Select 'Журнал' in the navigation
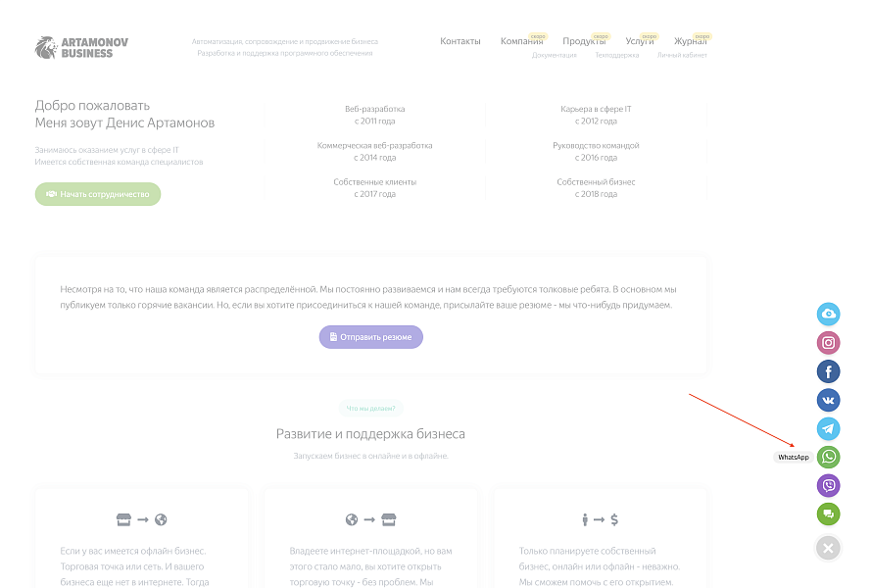The image size is (871, 588). (691, 41)
